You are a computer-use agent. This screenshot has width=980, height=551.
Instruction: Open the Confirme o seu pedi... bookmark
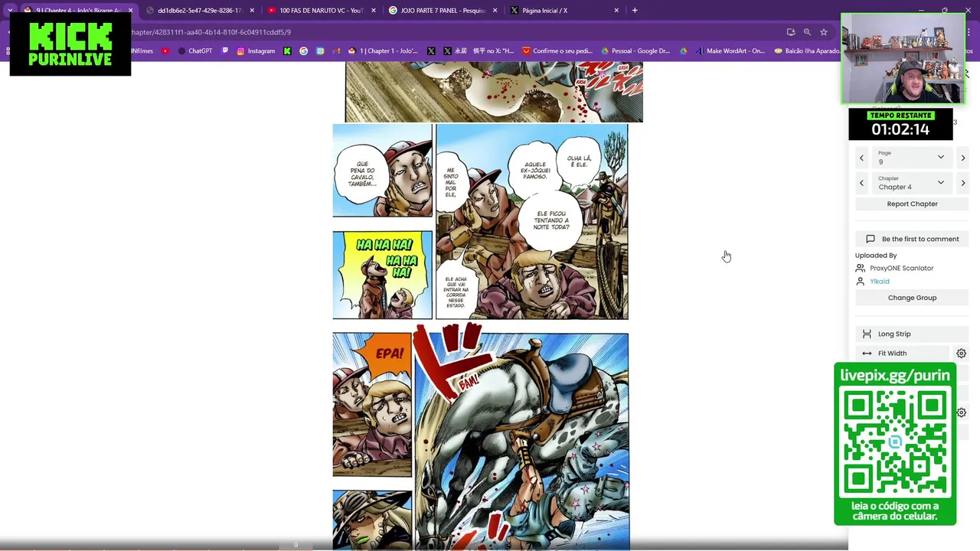(x=557, y=51)
